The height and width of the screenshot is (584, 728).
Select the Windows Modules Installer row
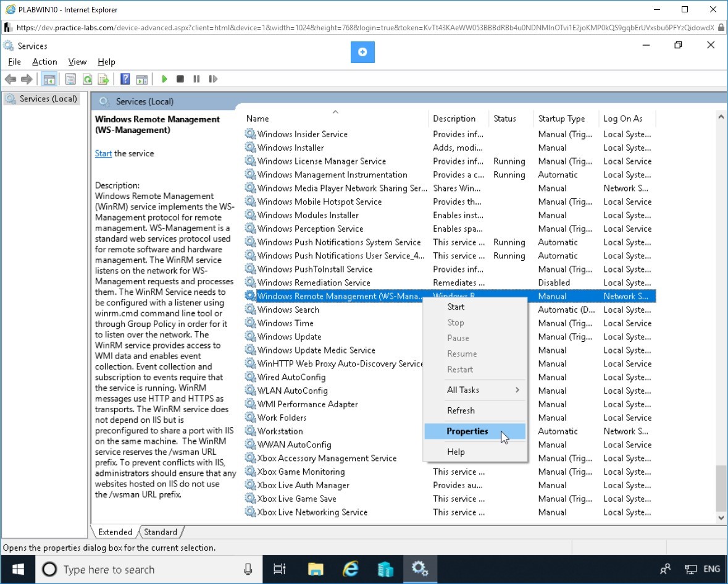click(450, 215)
